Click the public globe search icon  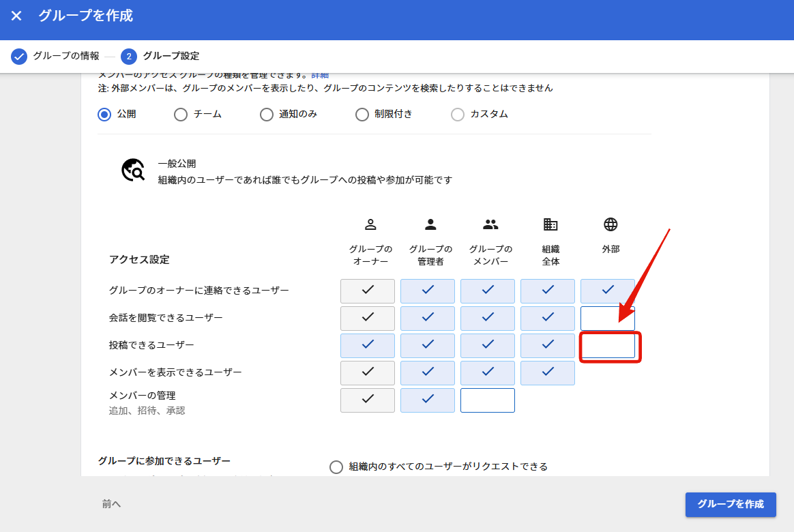click(x=133, y=171)
